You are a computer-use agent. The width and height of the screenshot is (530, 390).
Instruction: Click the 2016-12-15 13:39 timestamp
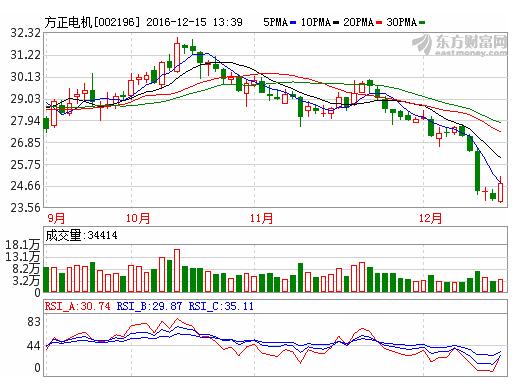point(194,22)
